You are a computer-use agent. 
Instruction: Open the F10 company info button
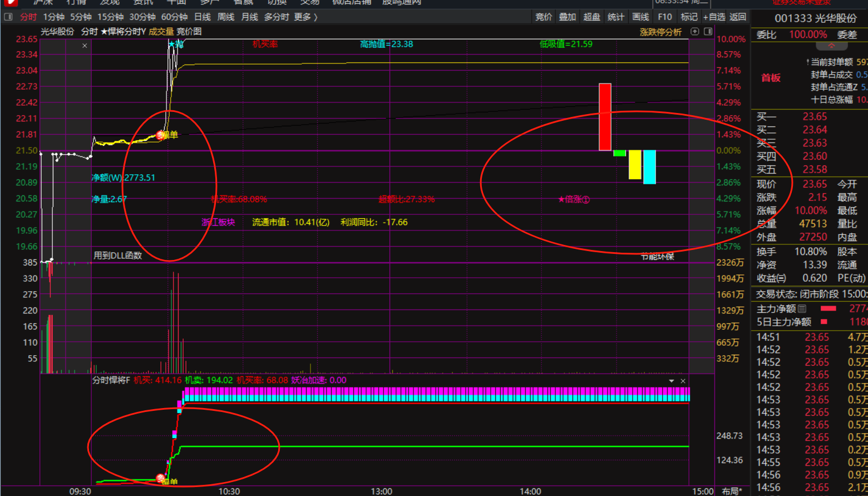pyautogui.click(x=664, y=17)
